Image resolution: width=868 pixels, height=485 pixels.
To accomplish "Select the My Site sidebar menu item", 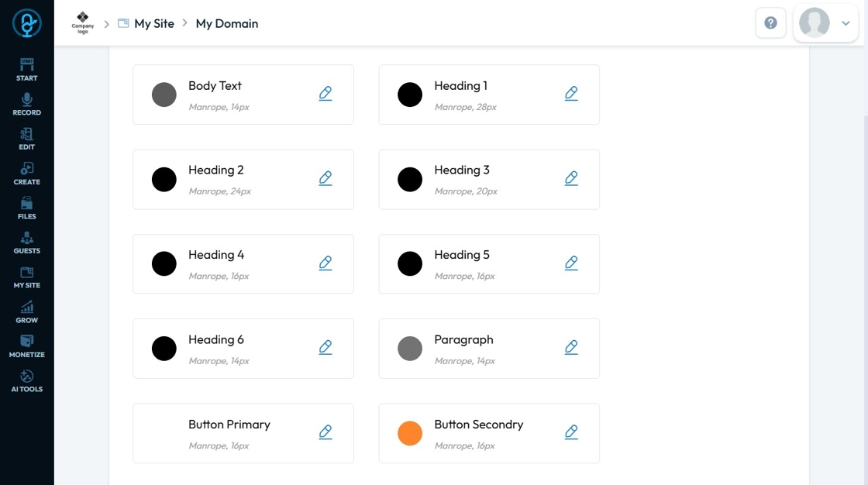I will pos(26,277).
